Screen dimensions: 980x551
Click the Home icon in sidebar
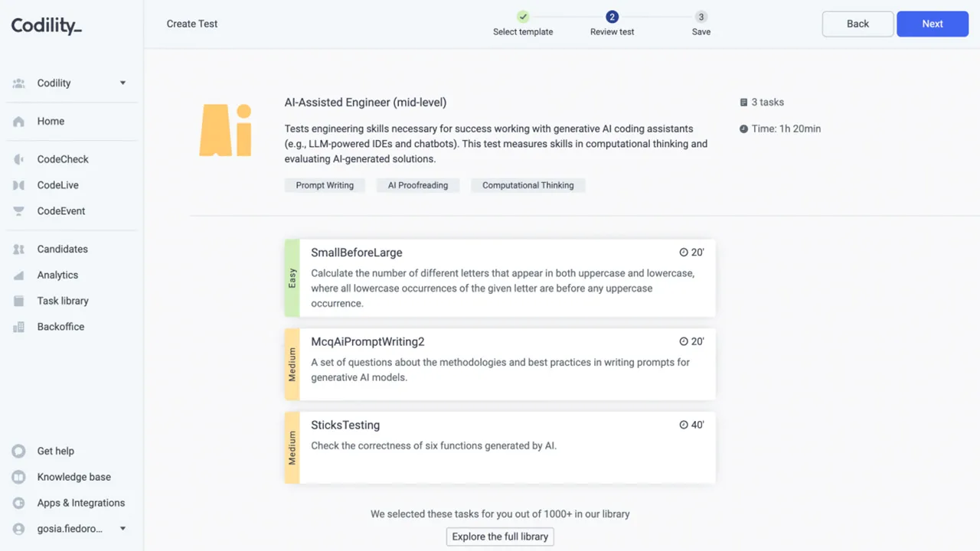19,122
